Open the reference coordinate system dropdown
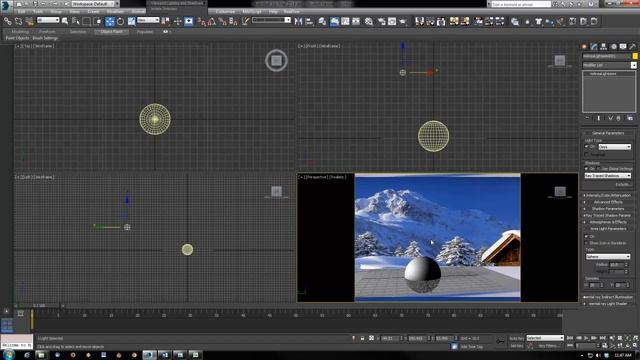This screenshot has height=360, width=640. point(148,20)
